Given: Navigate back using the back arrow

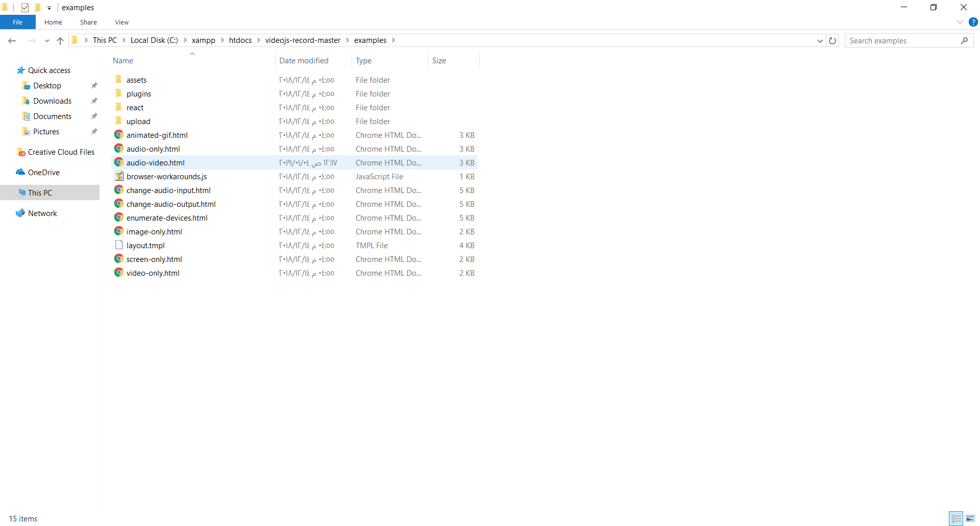Looking at the screenshot, I should pyautogui.click(x=12, y=40).
